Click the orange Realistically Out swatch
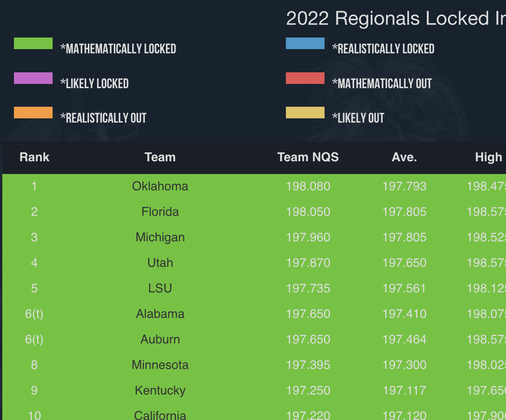This screenshot has width=506, height=420. (33, 113)
